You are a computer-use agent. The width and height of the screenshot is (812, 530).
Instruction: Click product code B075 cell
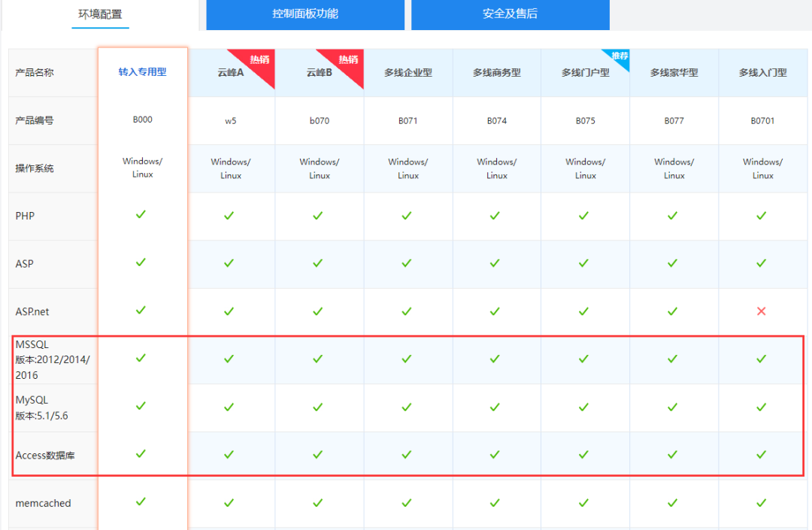click(585, 120)
